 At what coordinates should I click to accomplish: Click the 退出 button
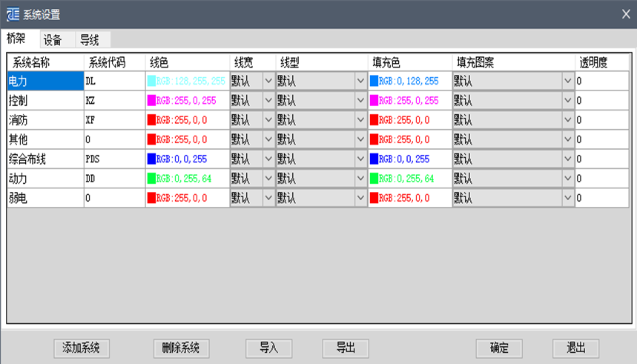click(x=575, y=348)
